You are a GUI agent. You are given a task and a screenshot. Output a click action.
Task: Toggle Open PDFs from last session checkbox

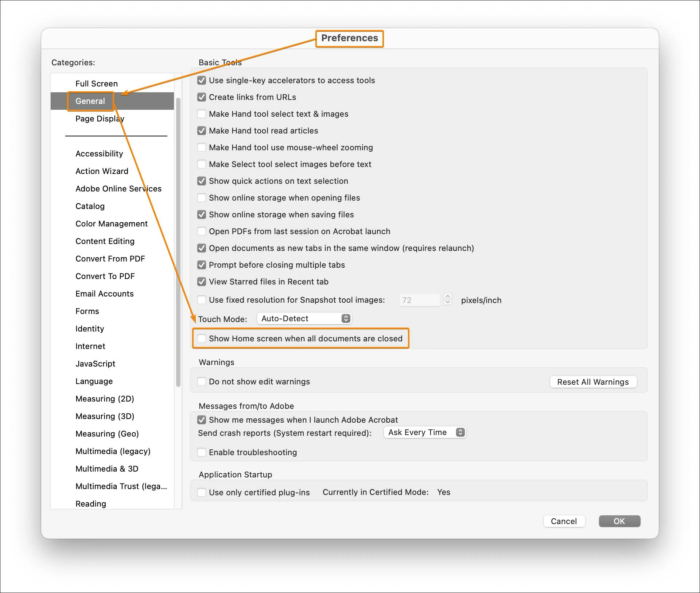(202, 231)
